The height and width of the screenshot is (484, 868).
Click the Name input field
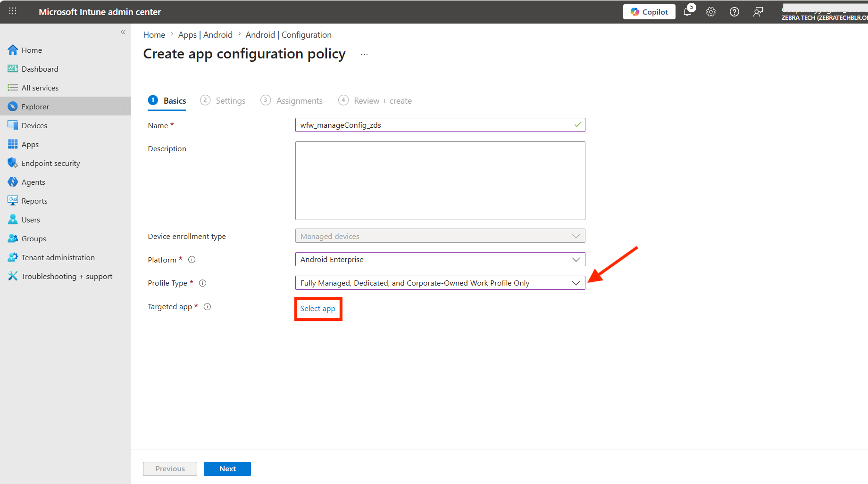coord(440,125)
